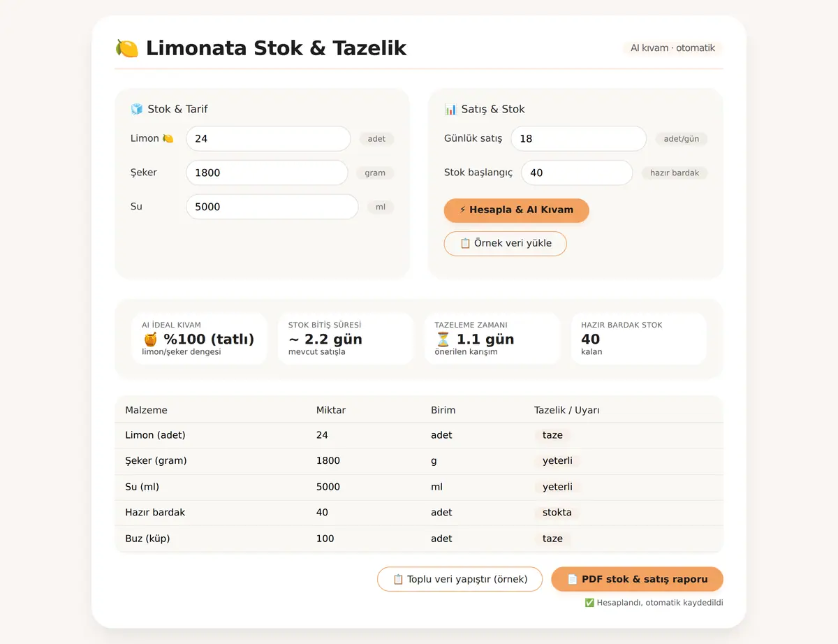Viewport: 838px width, 644px height.
Task: Click the Tazelik / Uyarı column header
Action: pos(567,410)
